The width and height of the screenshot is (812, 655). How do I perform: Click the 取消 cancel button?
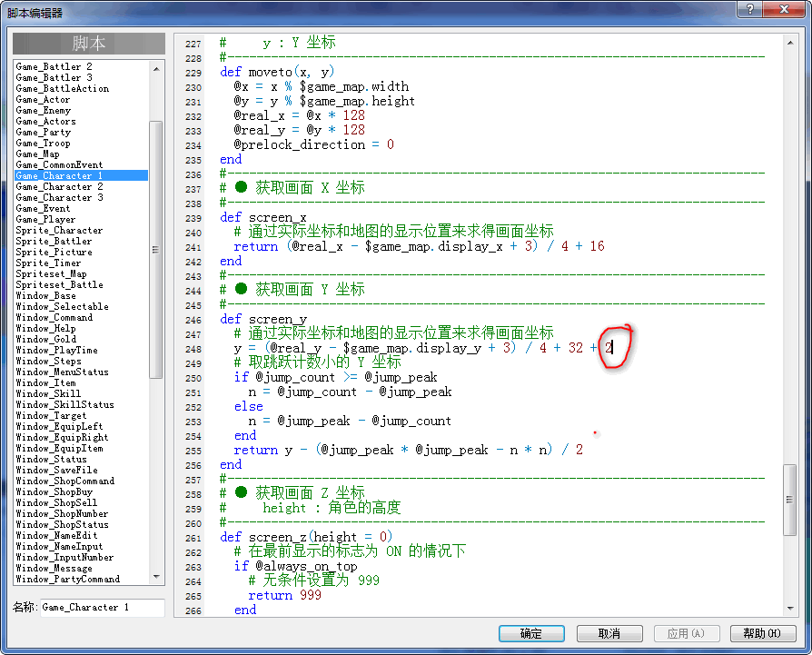[x=609, y=633]
